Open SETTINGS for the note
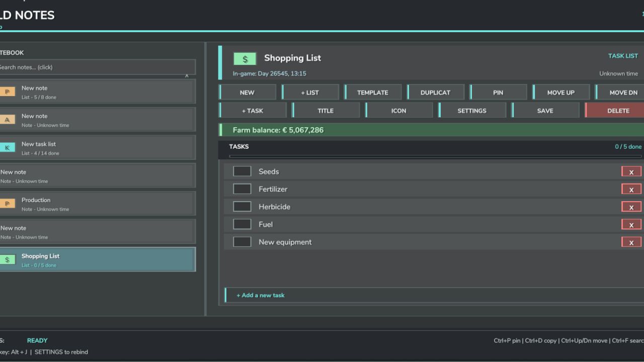 coord(472,111)
